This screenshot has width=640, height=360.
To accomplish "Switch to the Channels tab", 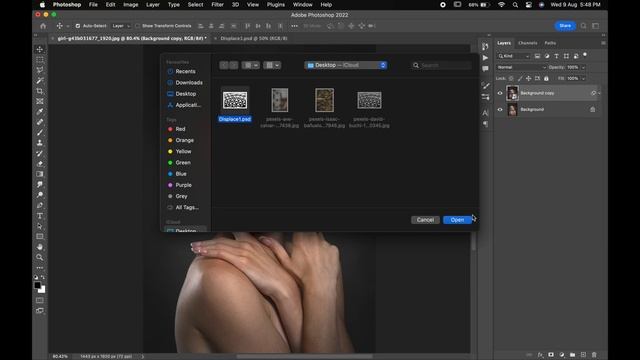I will pyautogui.click(x=527, y=43).
